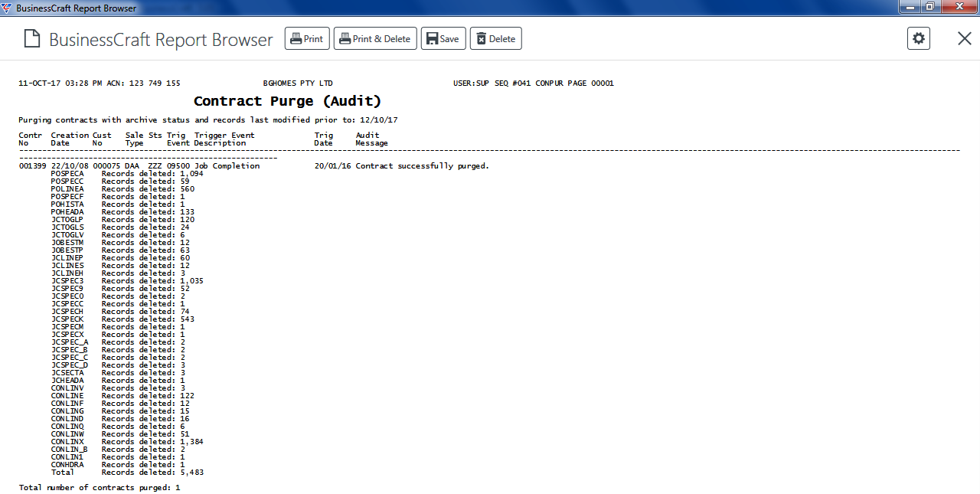
Task: Save the report with Save button
Action: (443, 38)
